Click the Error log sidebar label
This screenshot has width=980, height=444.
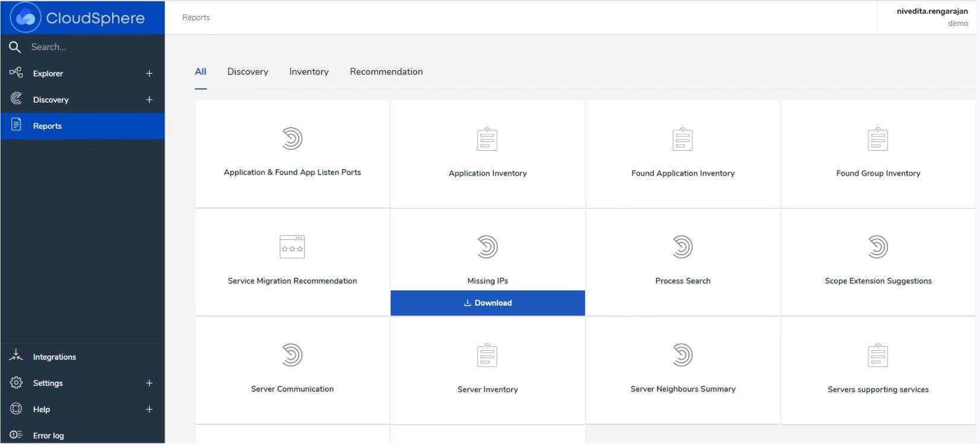tap(48, 436)
